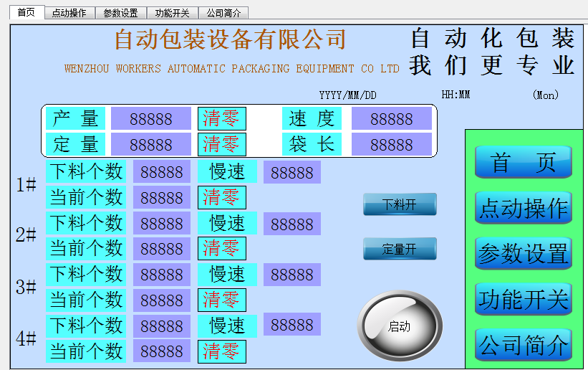Viewport: 588px width, 370px height.
Task: Select 3# 下料个数 value field
Action: click(x=162, y=275)
